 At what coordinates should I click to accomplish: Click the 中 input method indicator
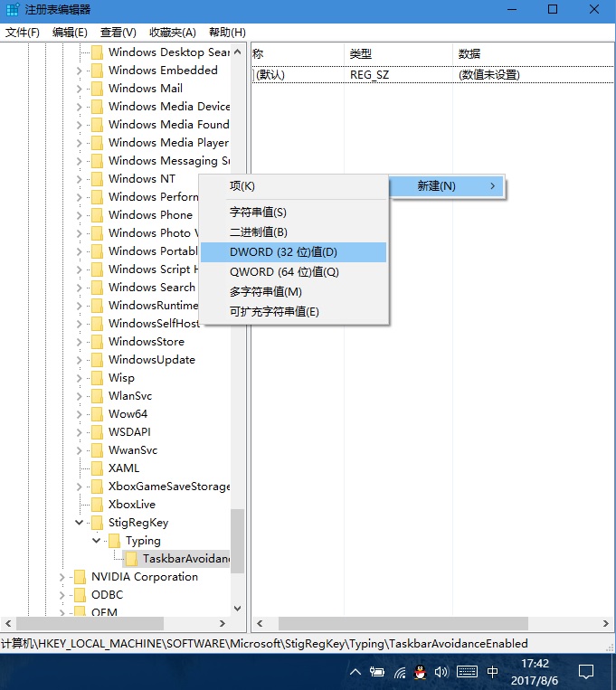pos(492,672)
